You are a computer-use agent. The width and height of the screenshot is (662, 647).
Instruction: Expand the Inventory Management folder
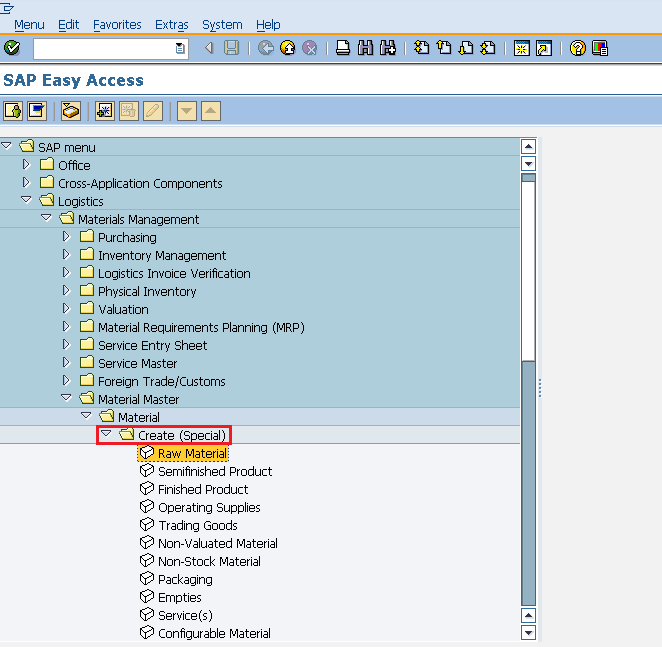66,254
